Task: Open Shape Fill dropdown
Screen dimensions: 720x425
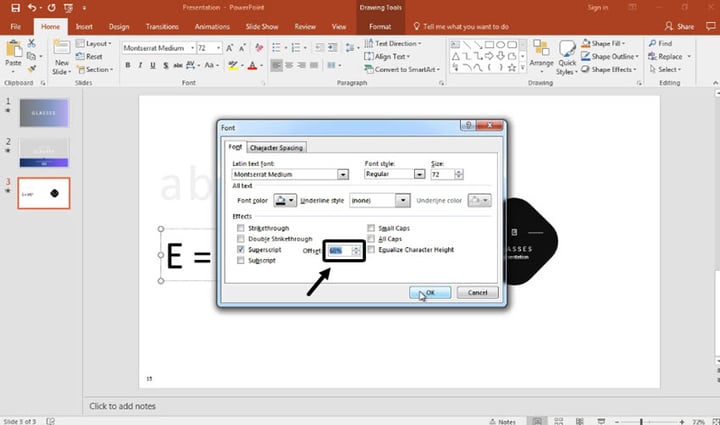Action: (603, 43)
